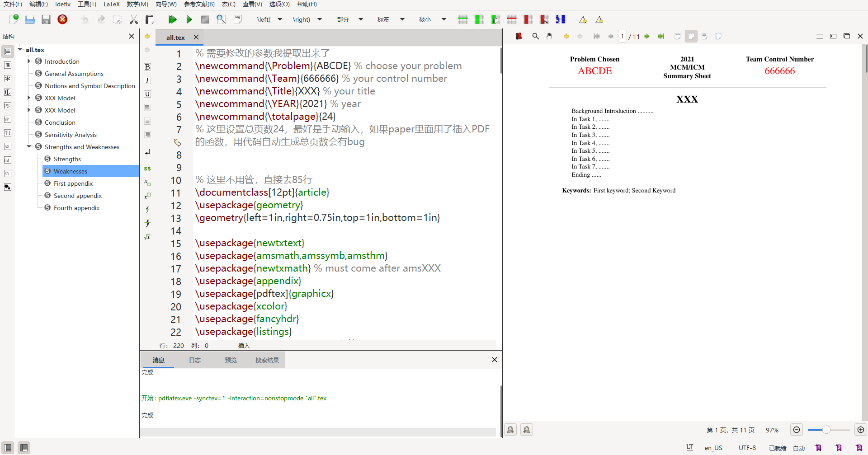Toggle the LT language check indicator

(x=689, y=447)
